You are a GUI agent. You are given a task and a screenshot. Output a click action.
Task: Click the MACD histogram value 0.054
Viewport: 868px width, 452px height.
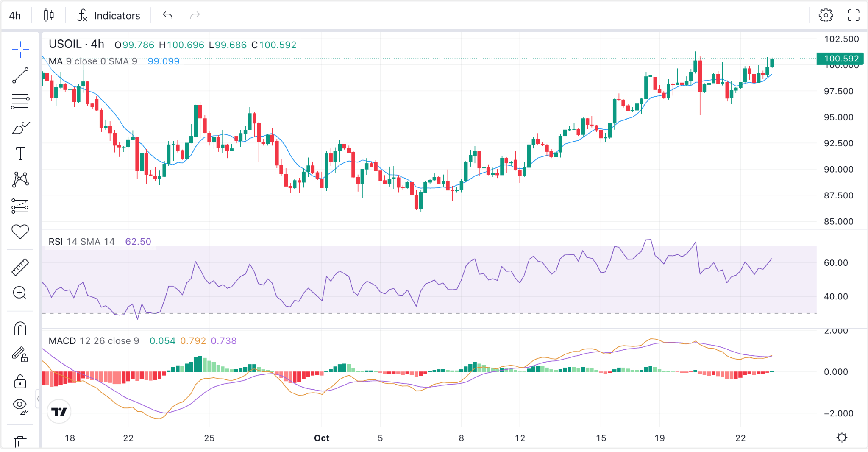pos(162,341)
